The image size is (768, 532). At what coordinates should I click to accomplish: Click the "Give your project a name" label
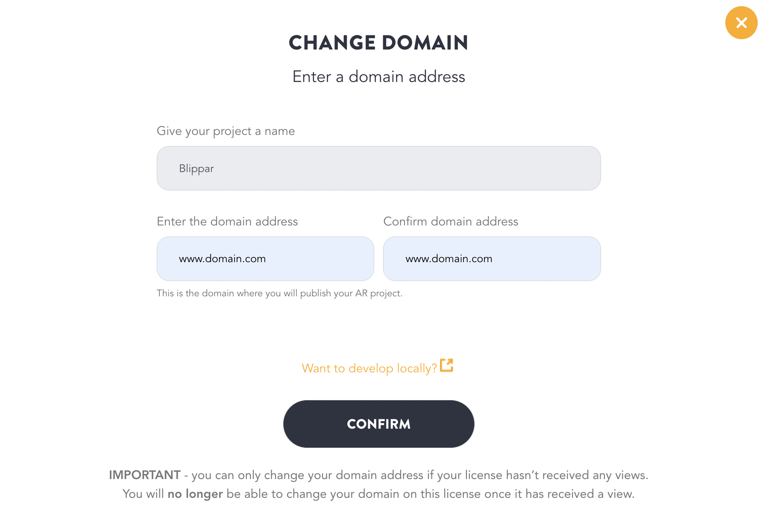(226, 131)
